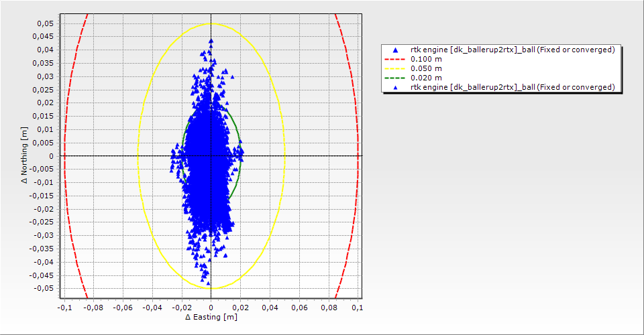Click the 0,025 label on the northing axis
This screenshot has width=644, height=335.
click(43, 90)
